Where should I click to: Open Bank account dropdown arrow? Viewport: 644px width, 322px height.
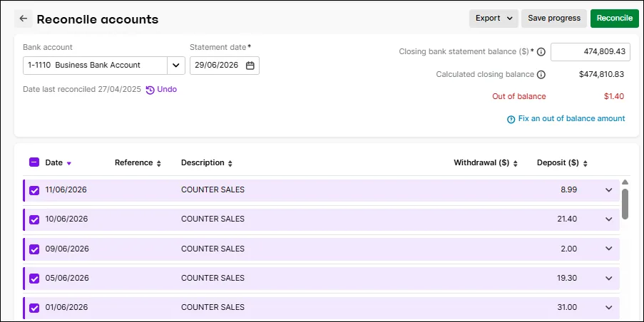pos(176,66)
